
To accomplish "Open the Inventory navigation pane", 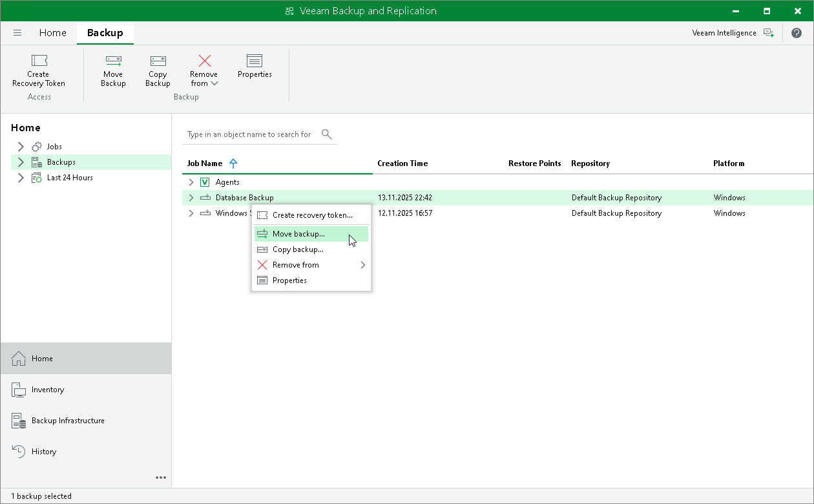I will pos(86,390).
